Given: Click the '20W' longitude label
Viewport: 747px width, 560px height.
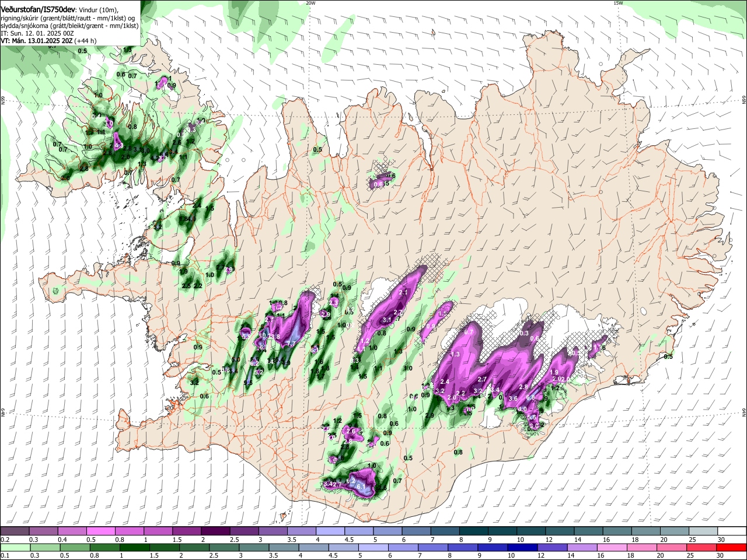Looking at the screenshot, I should pos(310,3).
